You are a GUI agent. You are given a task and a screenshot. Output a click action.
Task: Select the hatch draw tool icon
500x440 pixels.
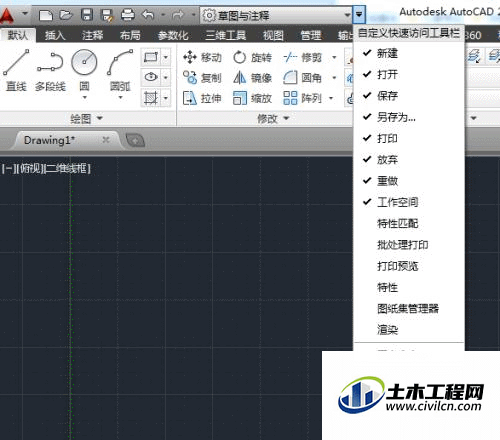click(x=151, y=98)
